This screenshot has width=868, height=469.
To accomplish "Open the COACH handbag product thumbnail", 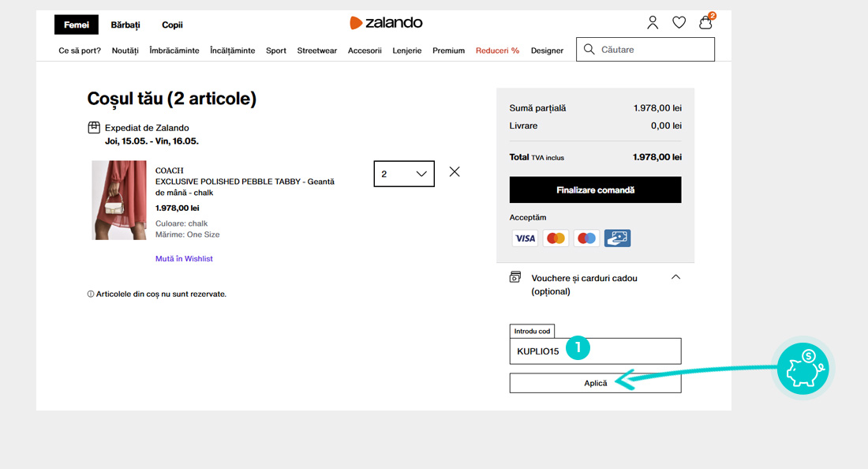I will 119,200.
